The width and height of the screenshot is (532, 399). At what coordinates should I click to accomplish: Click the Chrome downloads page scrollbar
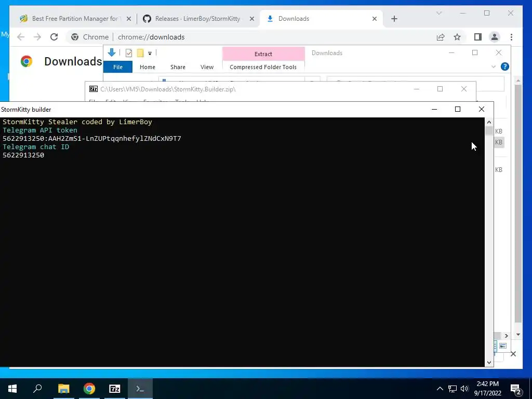point(518,204)
